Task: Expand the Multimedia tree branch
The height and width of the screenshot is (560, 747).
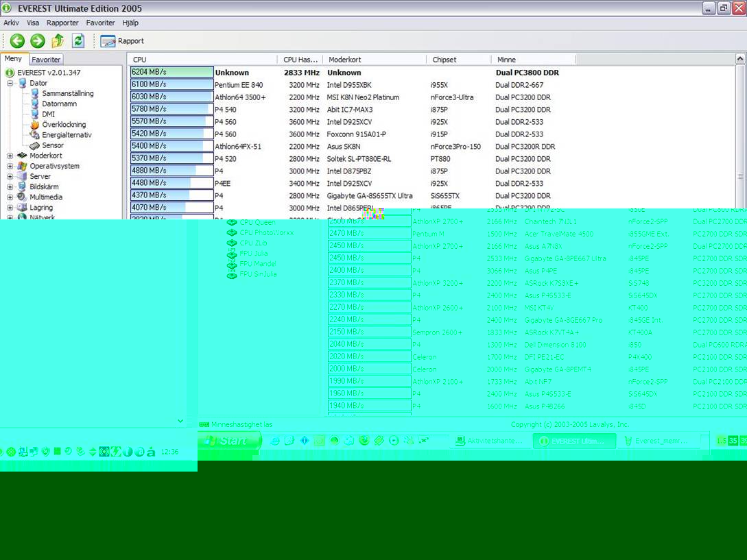Action: (x=10, y=197)
